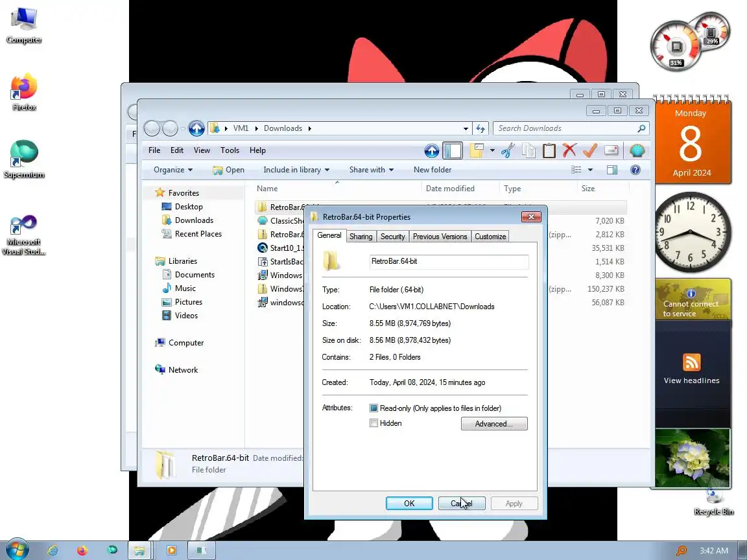Click the search magnifier icon

(x=641, y=128)
